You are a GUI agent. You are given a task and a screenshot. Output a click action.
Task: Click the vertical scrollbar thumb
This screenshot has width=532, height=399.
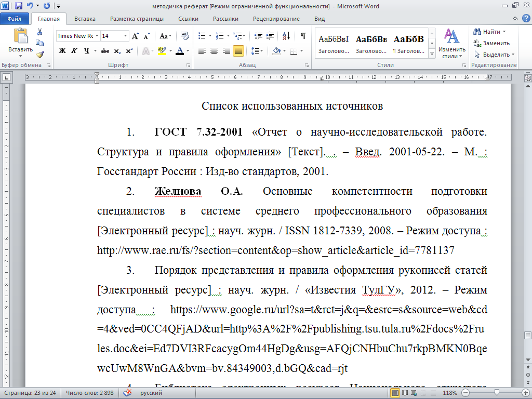click(x=528, y=336)
